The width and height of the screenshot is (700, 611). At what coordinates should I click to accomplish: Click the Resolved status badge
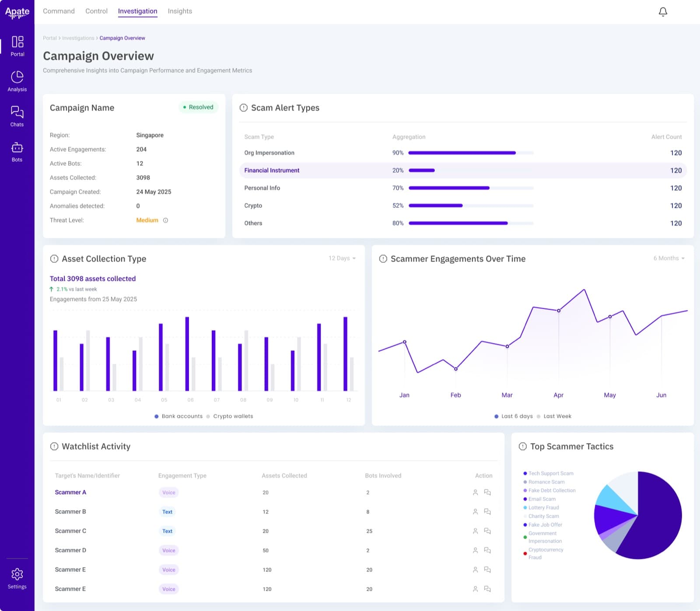tap(198, 107)
